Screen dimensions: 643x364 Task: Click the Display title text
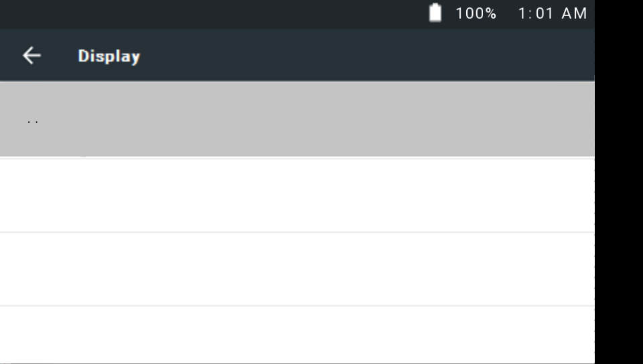109,56
